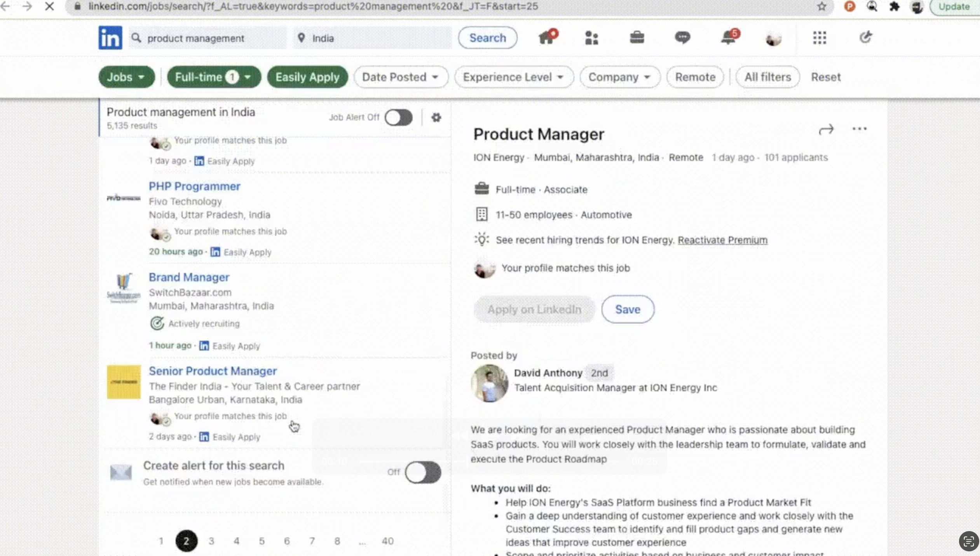Toggle the Remote filter
The width and height of the screenshot is (980, 556).
point(695,77)
